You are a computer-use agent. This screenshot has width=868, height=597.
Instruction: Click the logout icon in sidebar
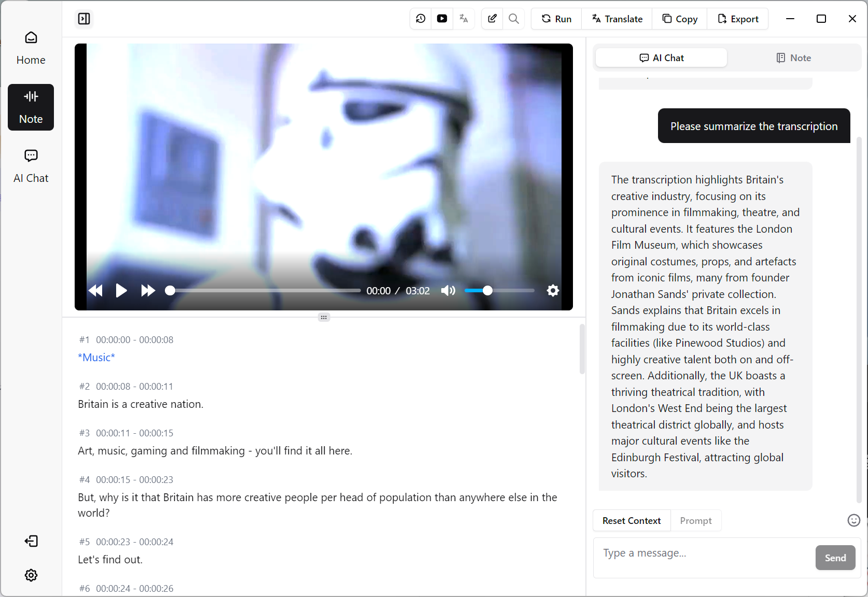[31, 541]
